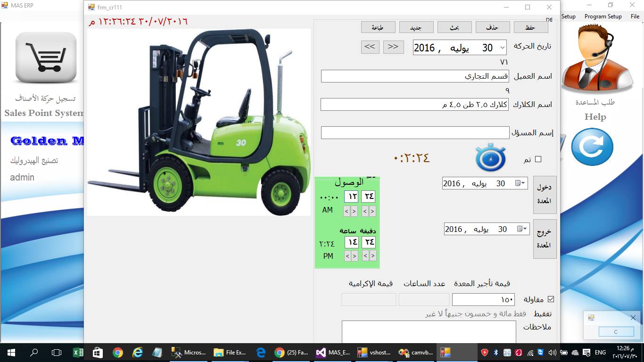The width and height of the screenshot is (644, 362).
Task: Click the empty إسم المسؤل field
Action: (415, 133)
